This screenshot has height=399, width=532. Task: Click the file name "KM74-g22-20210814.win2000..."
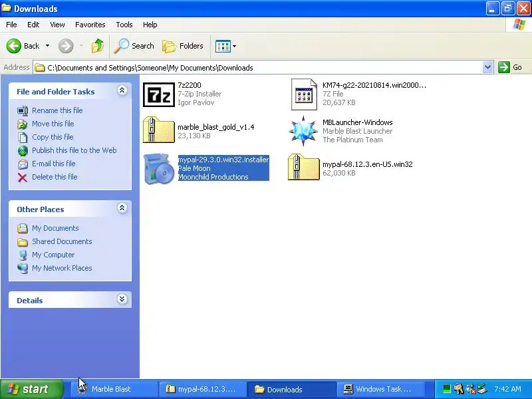(374, 85)
